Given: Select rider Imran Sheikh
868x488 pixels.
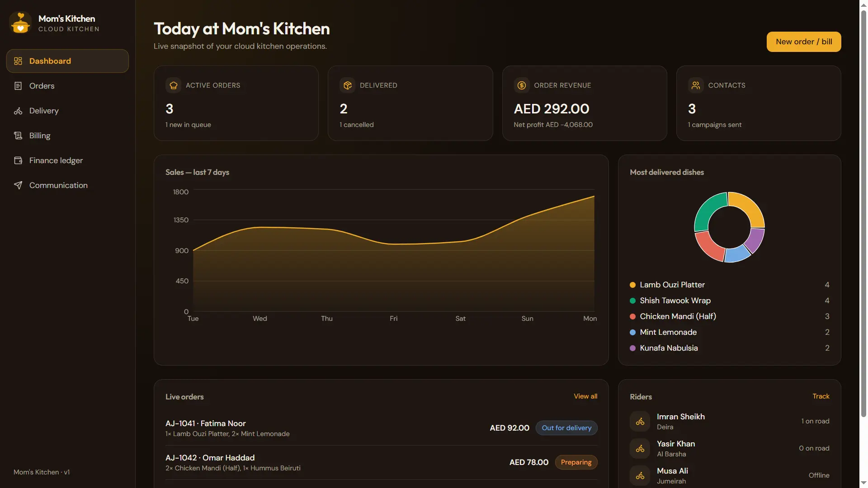Looking at the screenshot, I should click(730, 421).
